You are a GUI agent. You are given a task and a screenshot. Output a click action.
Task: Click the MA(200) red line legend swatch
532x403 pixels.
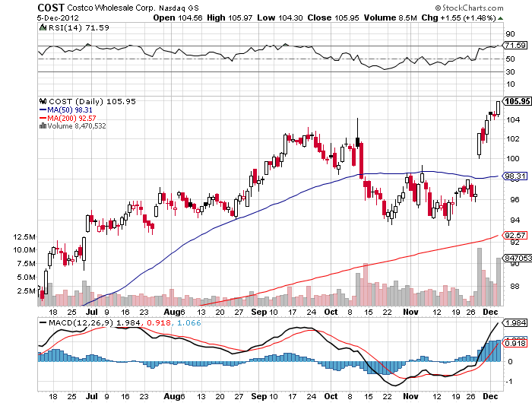43,118
